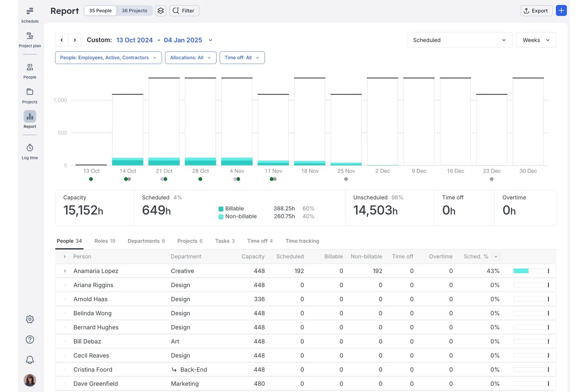Open the Log time clock icon
This screenshot has width=588, height=392.
coord(30,148)
